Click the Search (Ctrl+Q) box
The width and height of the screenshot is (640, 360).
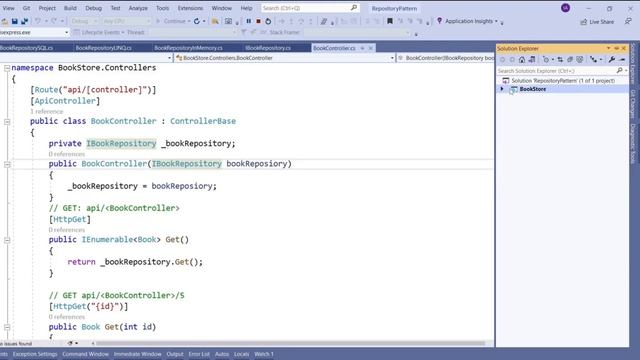310,8
